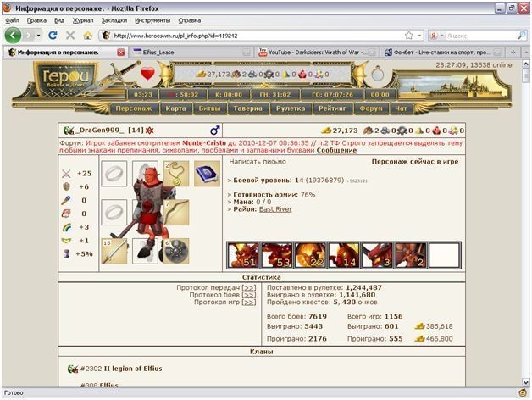532x400 pixels.
Task: Switch to the YouTube Darksiders tab
Action: (317, 53)
